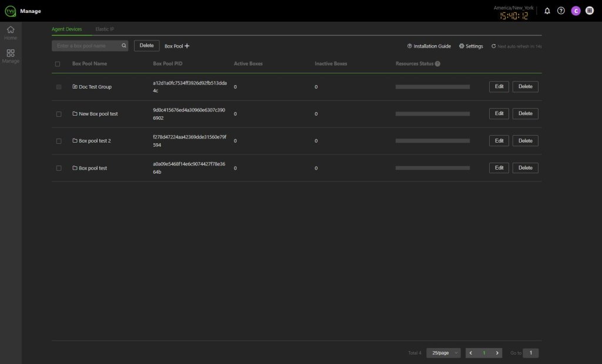Open the help question mark icon
This screenshot has width=602, height=364.
click(x=561, y=11)
